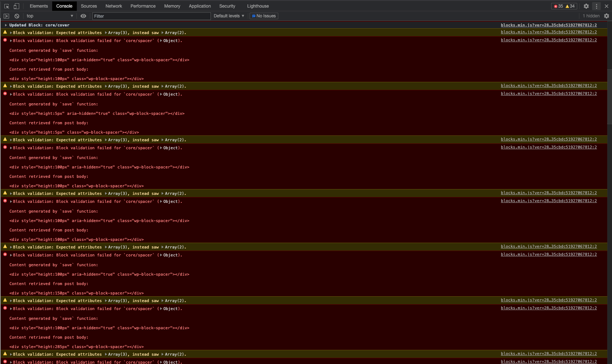Click the '1 hidden' messages label
612x364 pixels.
[x=591, y=16]
